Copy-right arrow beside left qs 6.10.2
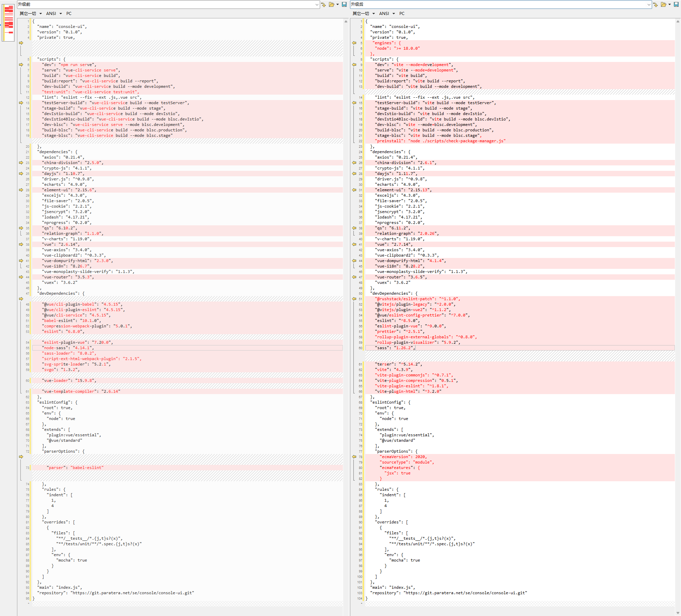The height and width of the screenshot is (616, 681). [x=21, y=228]
